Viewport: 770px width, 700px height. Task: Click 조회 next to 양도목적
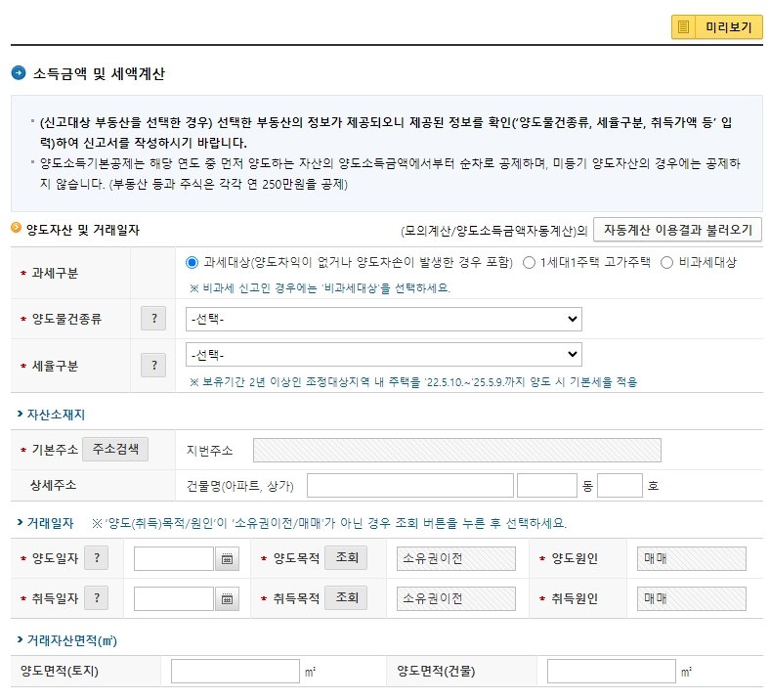point(347,557)
